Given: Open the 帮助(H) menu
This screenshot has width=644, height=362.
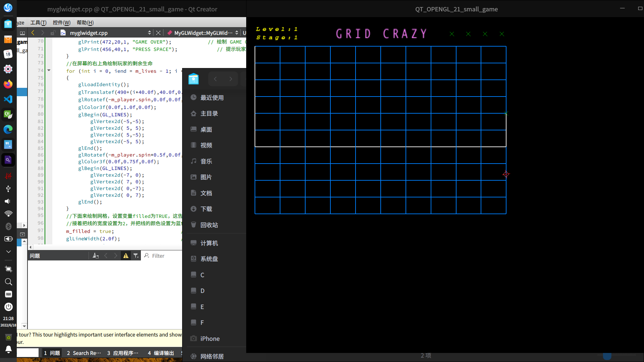Looking at the screenshot, I should click(x=85, y=22).
